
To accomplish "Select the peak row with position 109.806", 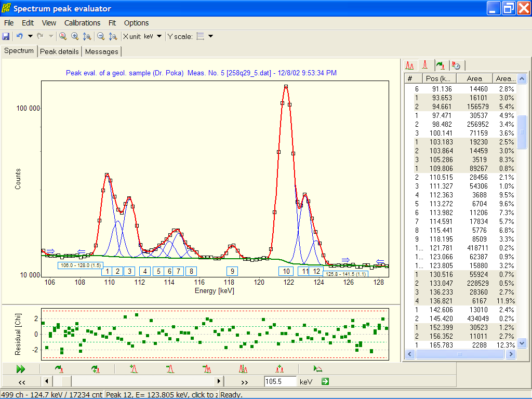I will [x=460, y=169].
